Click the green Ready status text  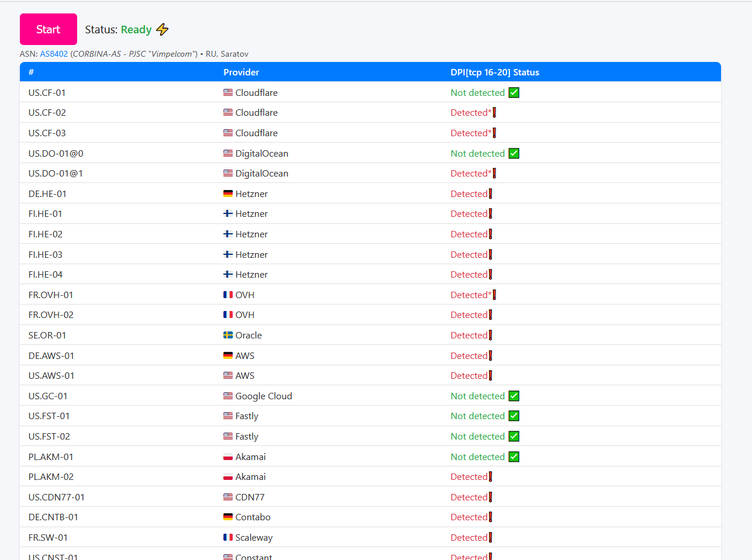136,29
